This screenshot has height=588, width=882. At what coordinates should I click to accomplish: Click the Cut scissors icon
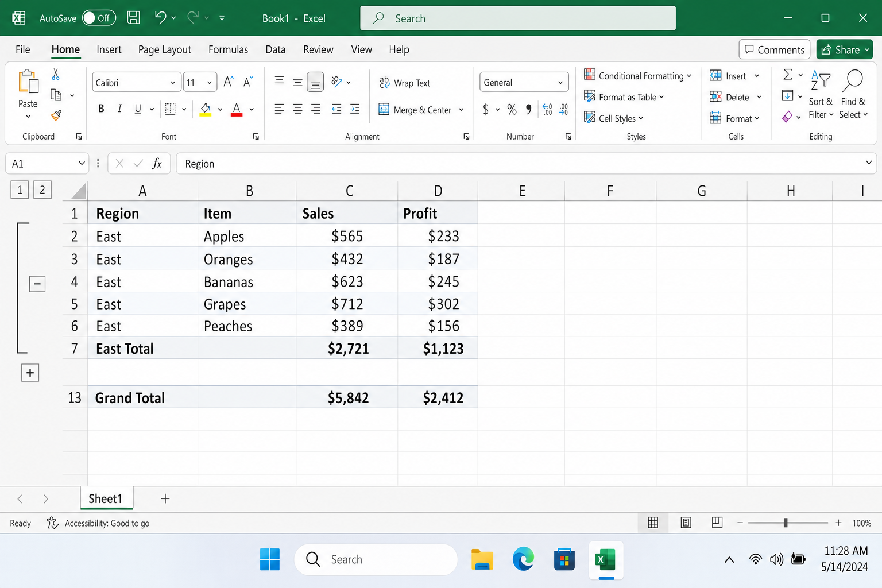point(56,74)
